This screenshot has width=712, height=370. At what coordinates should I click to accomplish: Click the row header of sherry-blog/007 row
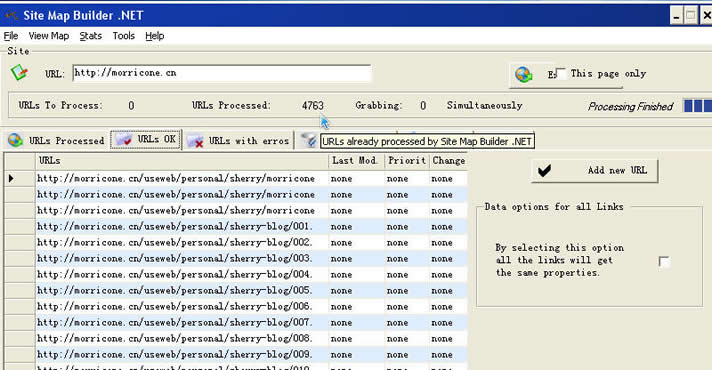coord(20,322)
